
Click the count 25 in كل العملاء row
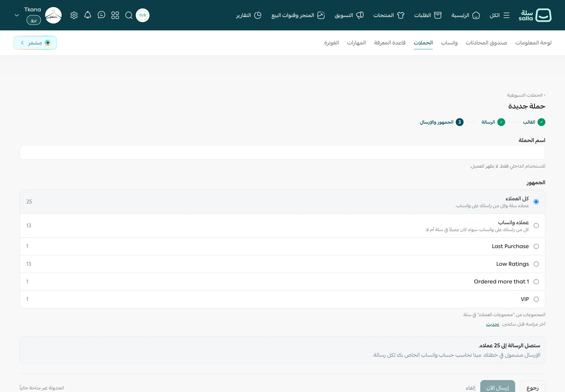click(29, 202)
